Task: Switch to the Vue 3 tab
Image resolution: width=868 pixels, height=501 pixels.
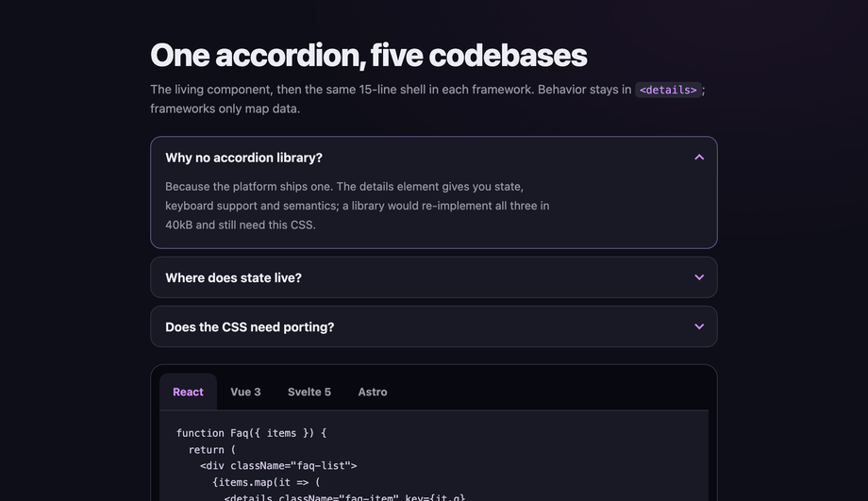Action: coord(245,392)
